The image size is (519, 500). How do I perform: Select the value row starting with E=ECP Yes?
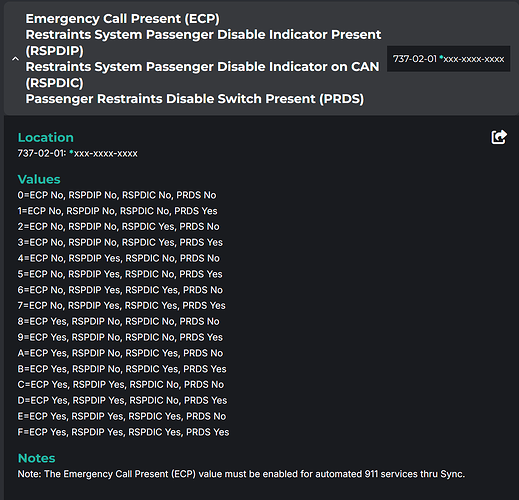click(x=122, y=416)
